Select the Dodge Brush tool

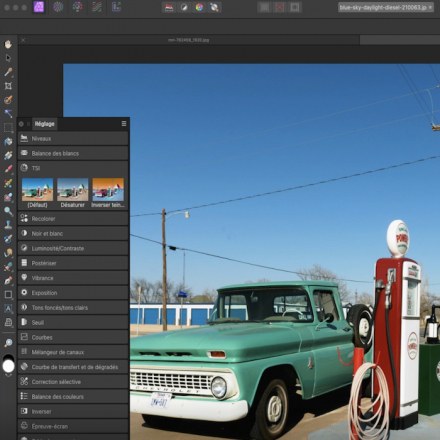coord(8,211)
